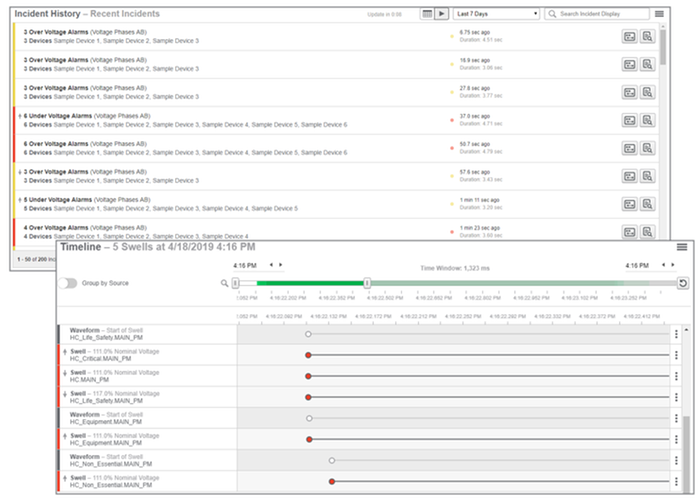Open timeline analysis for the 27.8 sec ago incident

coord(629,92)
